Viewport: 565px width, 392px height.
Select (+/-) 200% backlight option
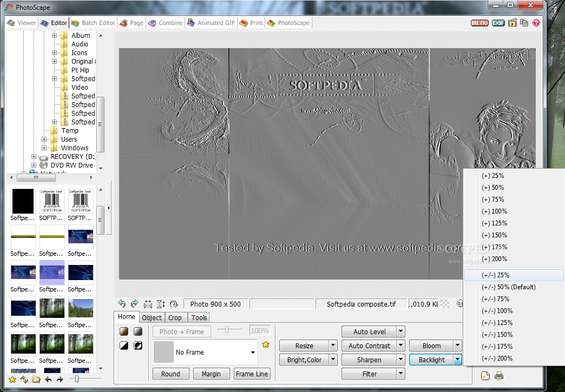pyautogui.click(x=514, y=358)
